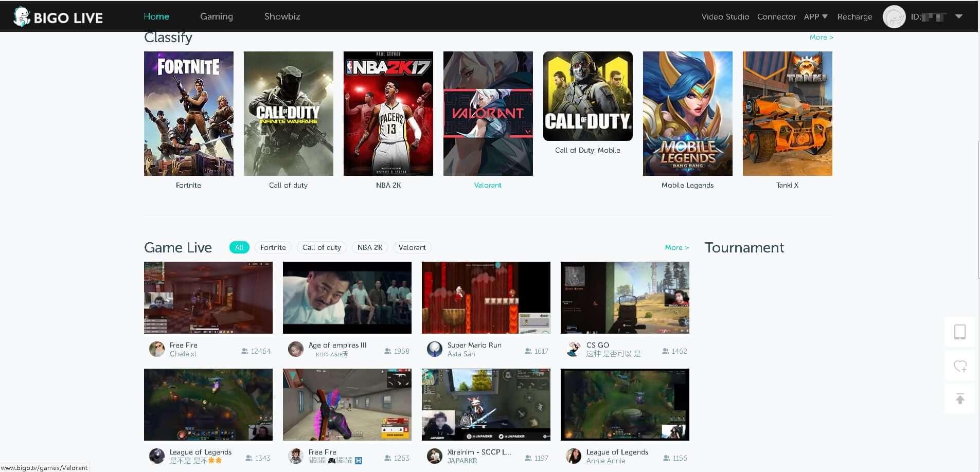980x472 pixels.
Task: Open the Tanki X category cover
Action: (x=788, y=114)
